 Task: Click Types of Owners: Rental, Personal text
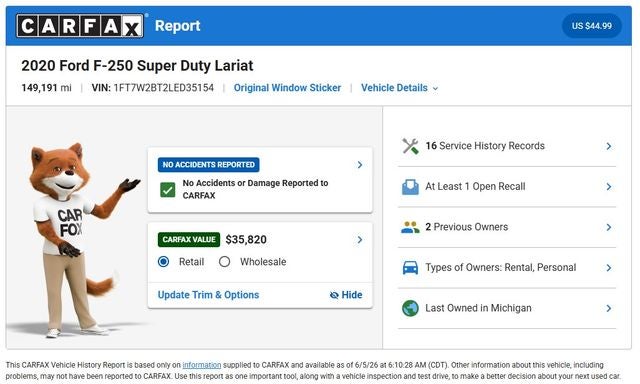pyautogui.click(x=501, y=267)
